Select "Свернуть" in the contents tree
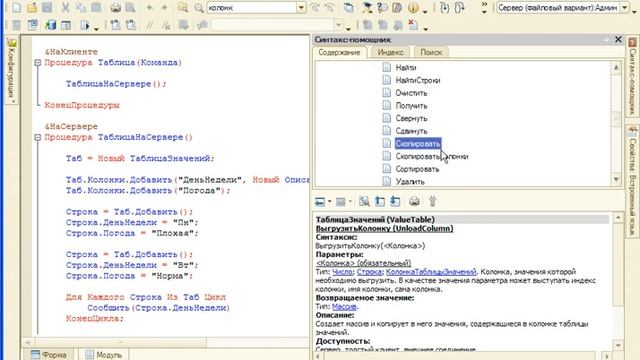The image size is (640, 360). (411, 118)
